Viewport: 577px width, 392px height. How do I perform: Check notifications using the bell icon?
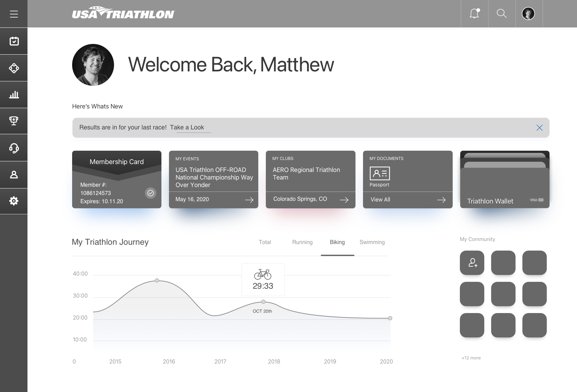474,13
